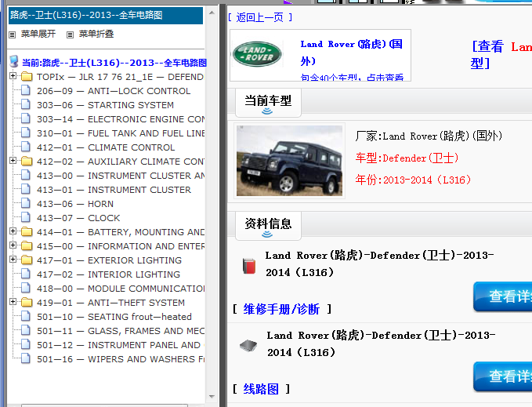
Task: Open the Land Rover (路虎)(国外) link
Action: pos(352,53)
